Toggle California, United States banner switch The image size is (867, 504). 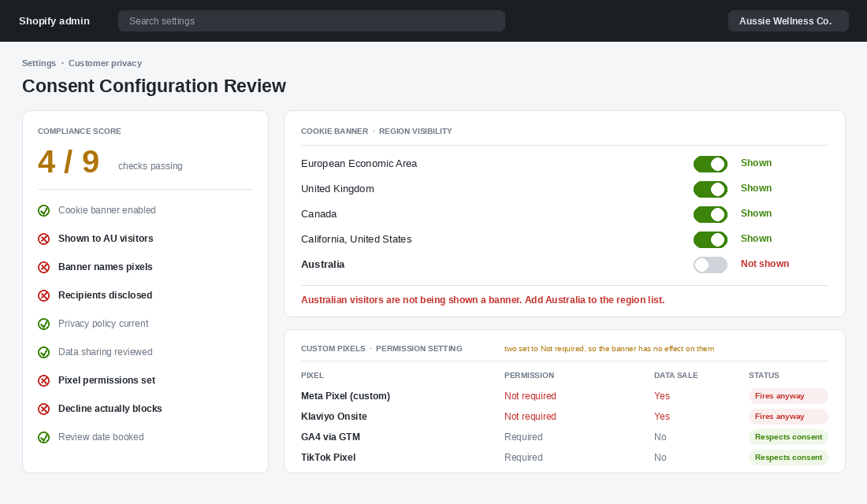[x=710, y=239]
